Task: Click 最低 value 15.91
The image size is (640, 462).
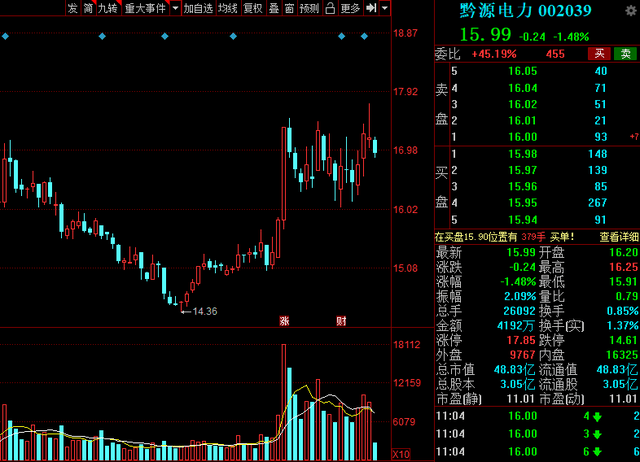Action: pyautogui.click(x=623, y=282)
